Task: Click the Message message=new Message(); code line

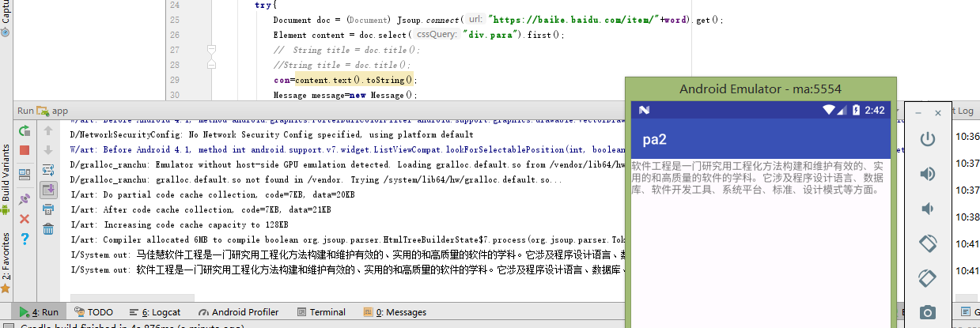Action: (x=344, y=95)
